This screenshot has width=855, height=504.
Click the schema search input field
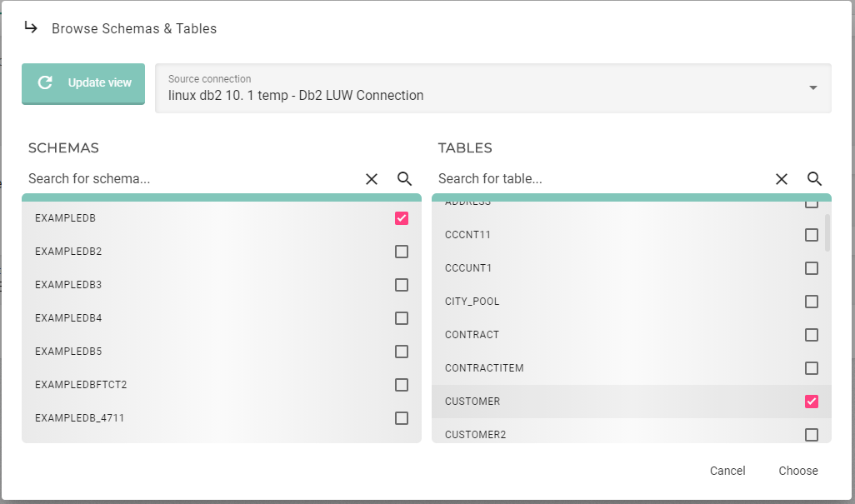[167, 178]
